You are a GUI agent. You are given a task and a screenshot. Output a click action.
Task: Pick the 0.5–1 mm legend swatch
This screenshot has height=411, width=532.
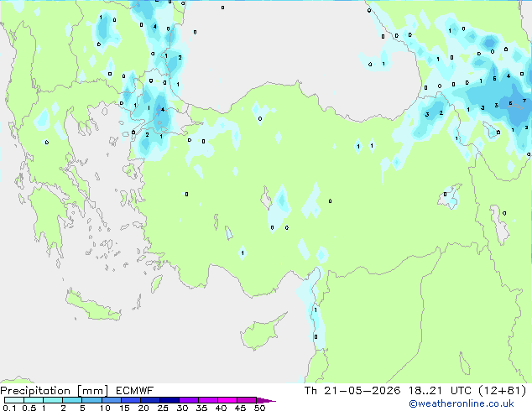tap(34, 400)
